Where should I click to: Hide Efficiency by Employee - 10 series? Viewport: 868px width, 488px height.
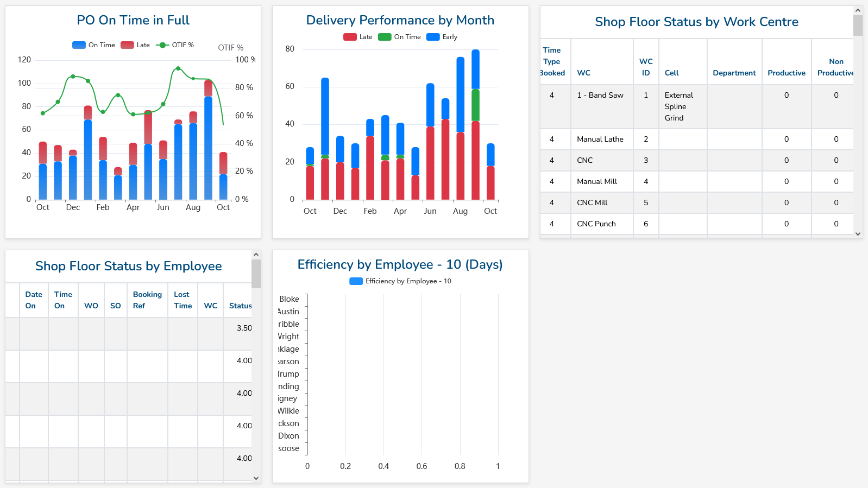click(x=400, y=281)
